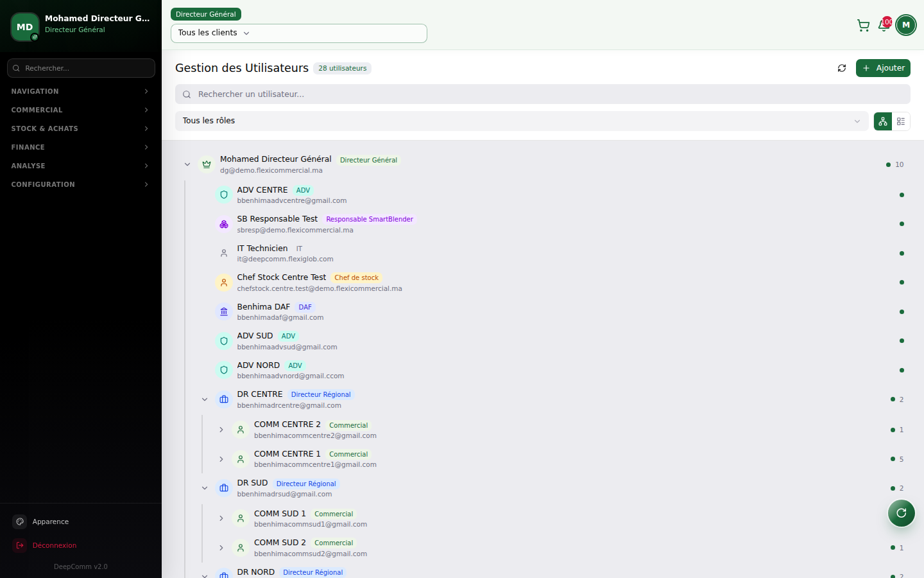Click the Benhima DAF bank icon
This screenshot has height=578, width=924.
(x=224, y=311)
